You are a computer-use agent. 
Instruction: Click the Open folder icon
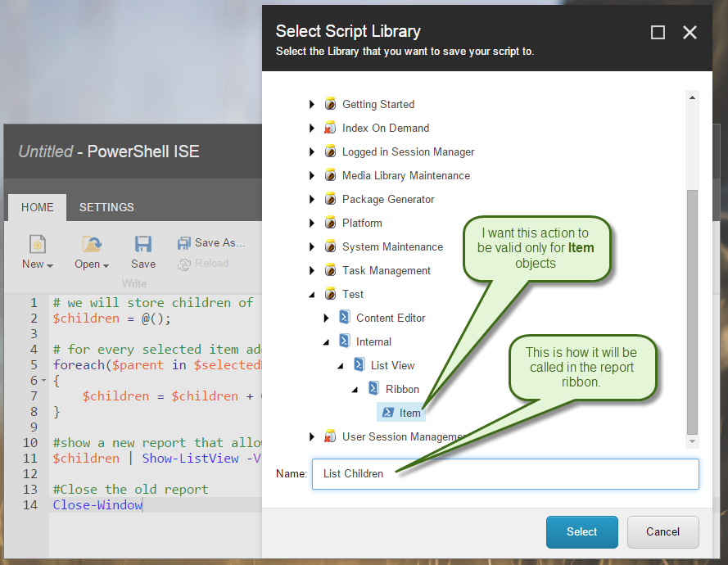[x=91, y=244]
